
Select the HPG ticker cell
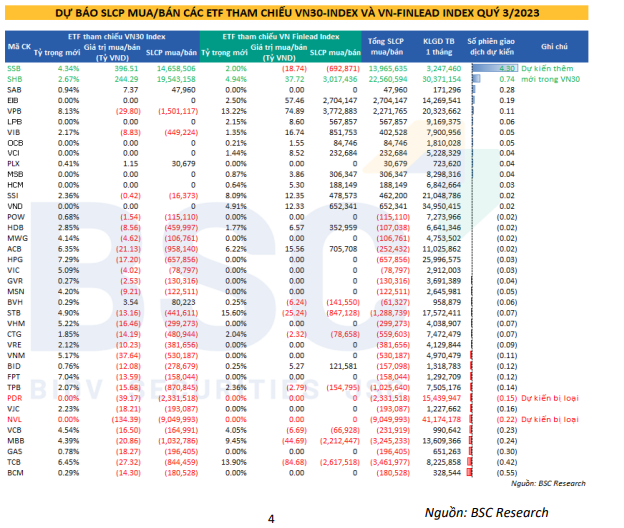15,259
